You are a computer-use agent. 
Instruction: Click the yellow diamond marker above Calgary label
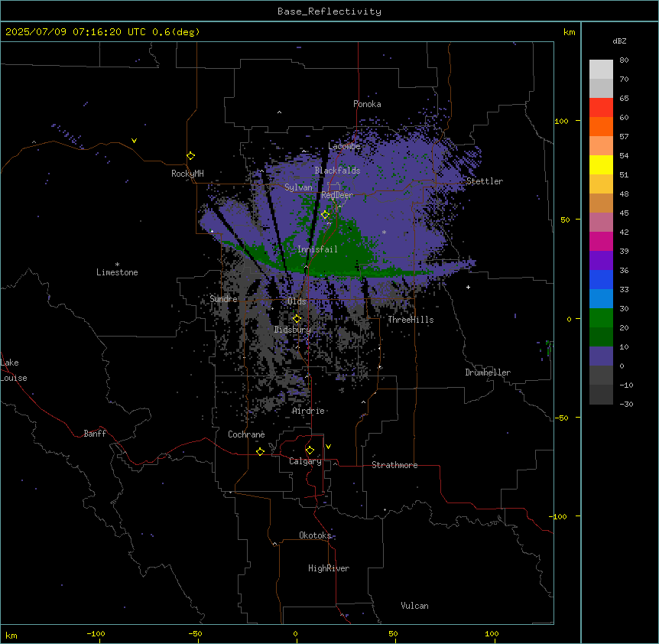[310, 450]
